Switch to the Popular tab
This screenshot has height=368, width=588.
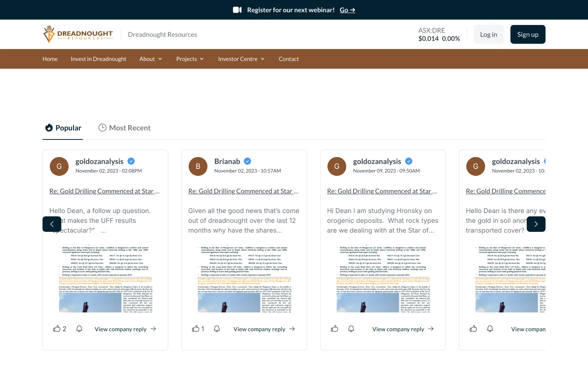click(x=63, y=128)
